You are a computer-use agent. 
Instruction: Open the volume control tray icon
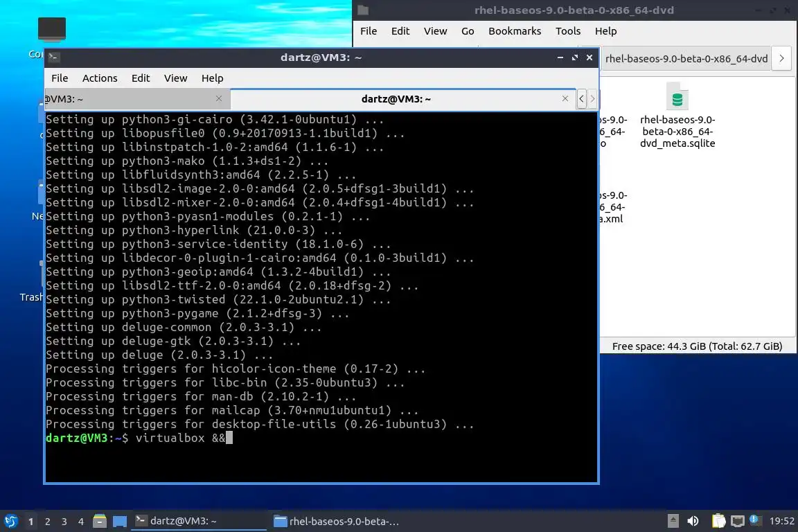693,521
